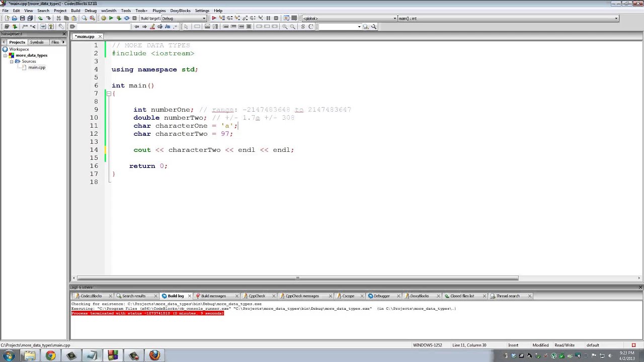Open the global scope dropdown
Viewport: 644px width, 362px height.
click(349, 18)
